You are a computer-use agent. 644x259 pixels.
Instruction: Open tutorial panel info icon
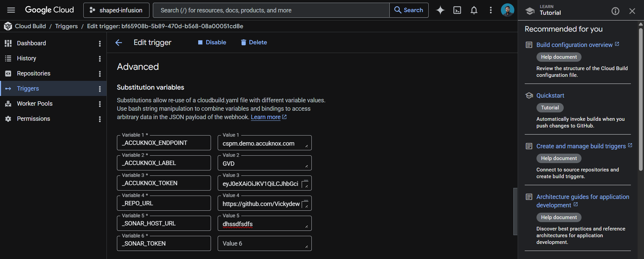coord(615,11)
